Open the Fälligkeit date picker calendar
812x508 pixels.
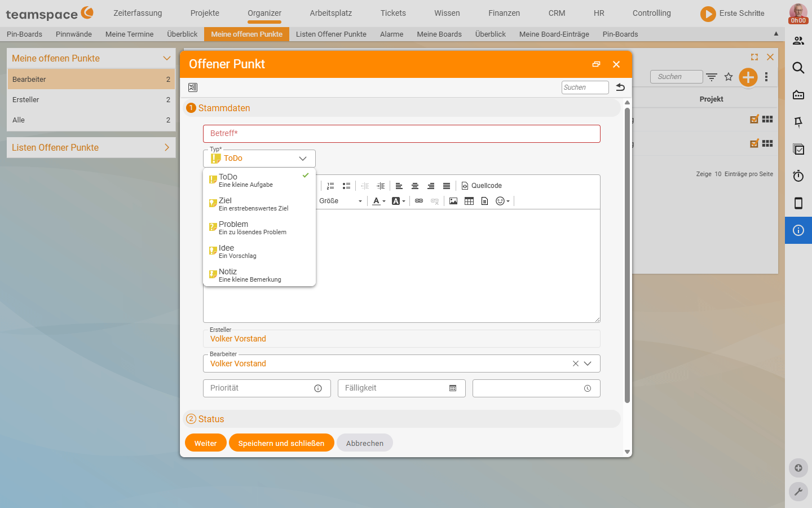click(453, 388)
